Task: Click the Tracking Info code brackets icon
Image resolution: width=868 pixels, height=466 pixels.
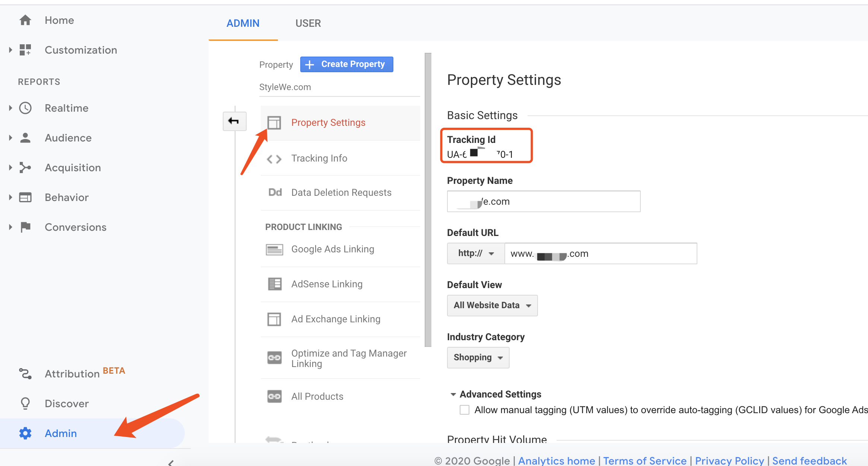Action: [x=274, y=159]
